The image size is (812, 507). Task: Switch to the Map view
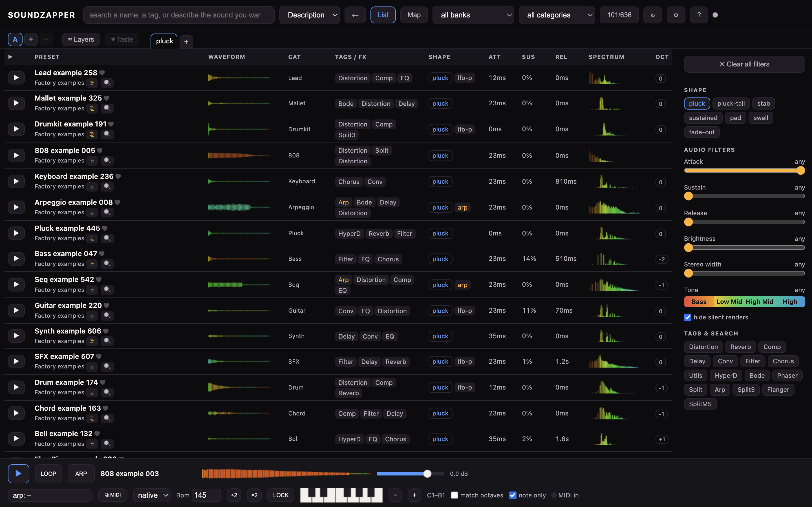[414, 15]
